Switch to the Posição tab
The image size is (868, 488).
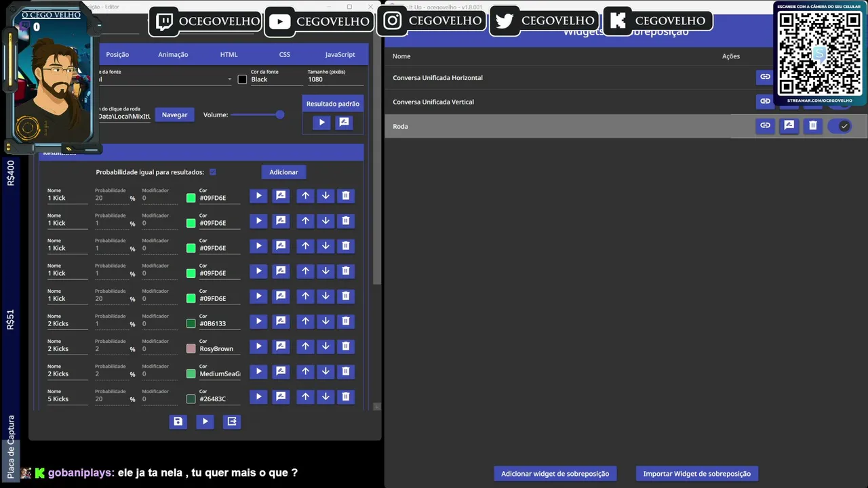(117, 54)
